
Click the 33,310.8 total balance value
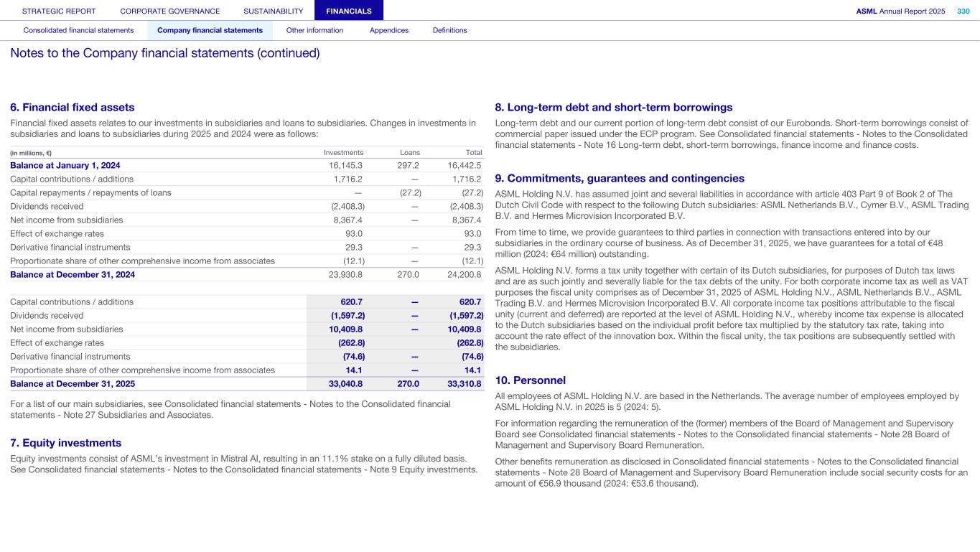(464, 383)
